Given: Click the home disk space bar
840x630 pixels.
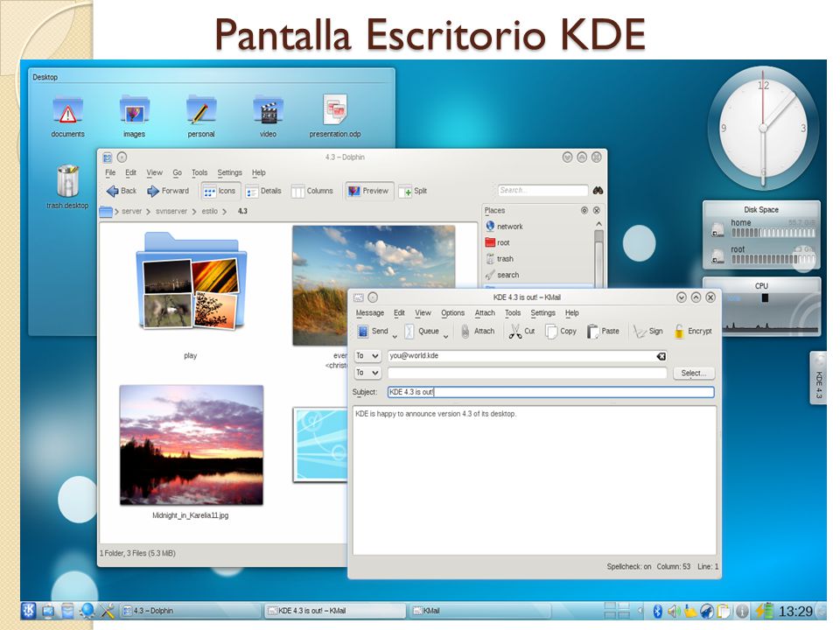Looking at the screenshot, I should click(x=773, y=233).
